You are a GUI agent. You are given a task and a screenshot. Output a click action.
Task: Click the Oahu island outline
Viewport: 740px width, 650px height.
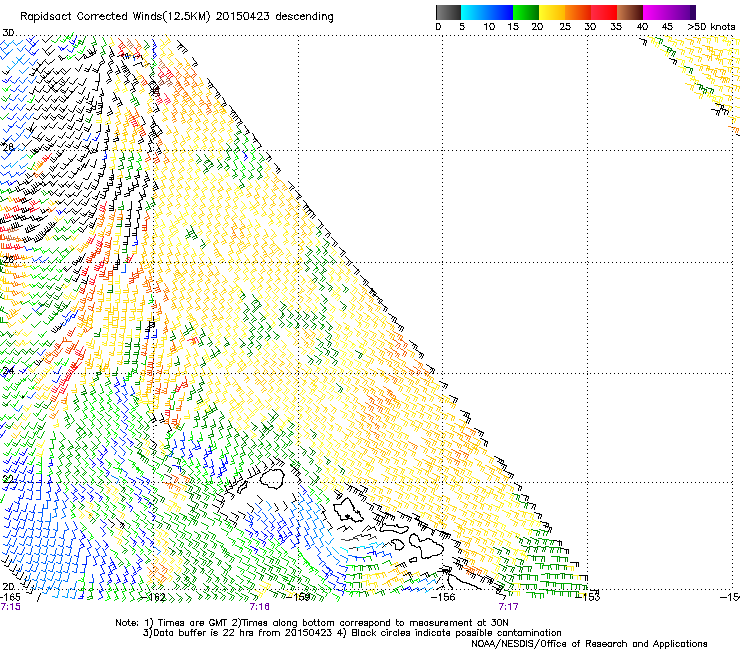pos(348,512)
